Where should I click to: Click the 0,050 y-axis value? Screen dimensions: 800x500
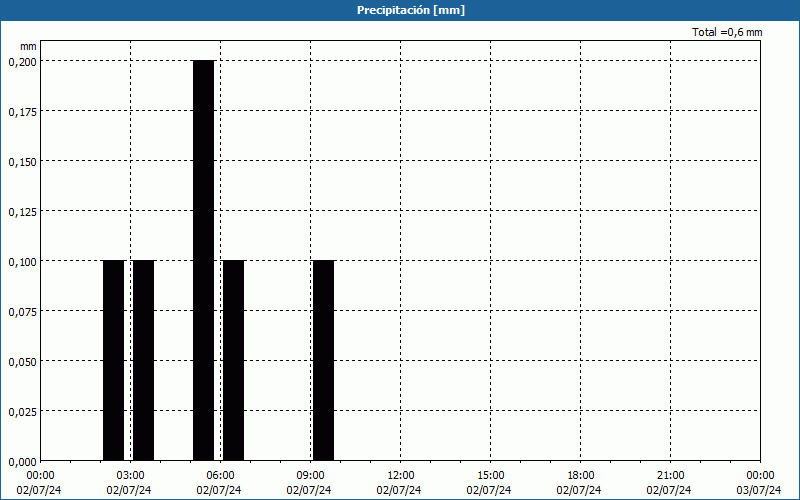(22, 362)
